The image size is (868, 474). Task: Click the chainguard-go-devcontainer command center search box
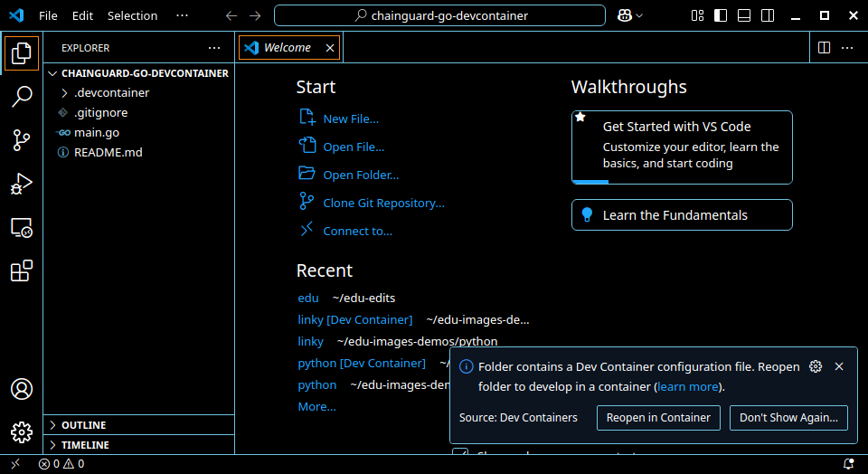439,15
